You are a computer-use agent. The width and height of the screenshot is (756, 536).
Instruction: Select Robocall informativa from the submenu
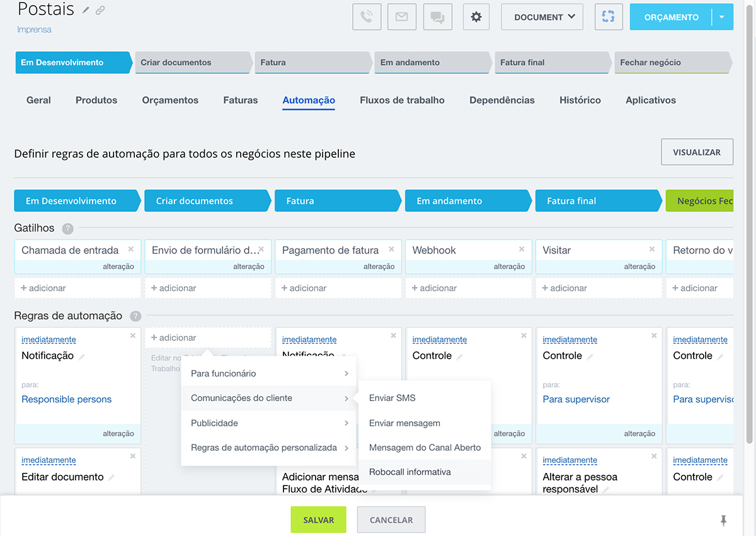tap(410, 472)
